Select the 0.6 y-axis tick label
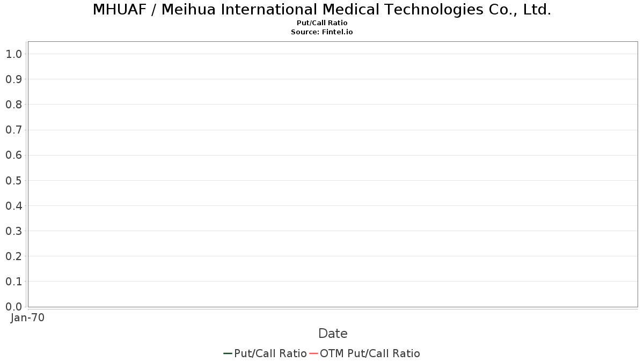This screenshot has width=644, height=362. 13,156
